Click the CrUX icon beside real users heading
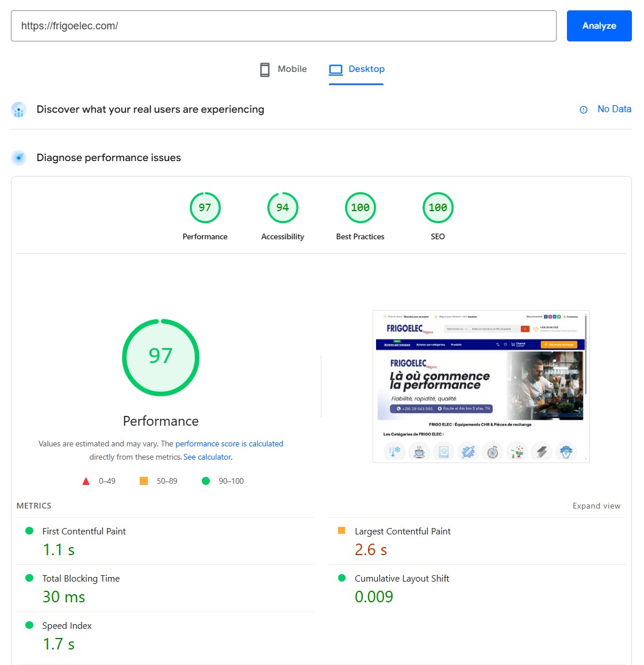644x665 pixels. 18,109
